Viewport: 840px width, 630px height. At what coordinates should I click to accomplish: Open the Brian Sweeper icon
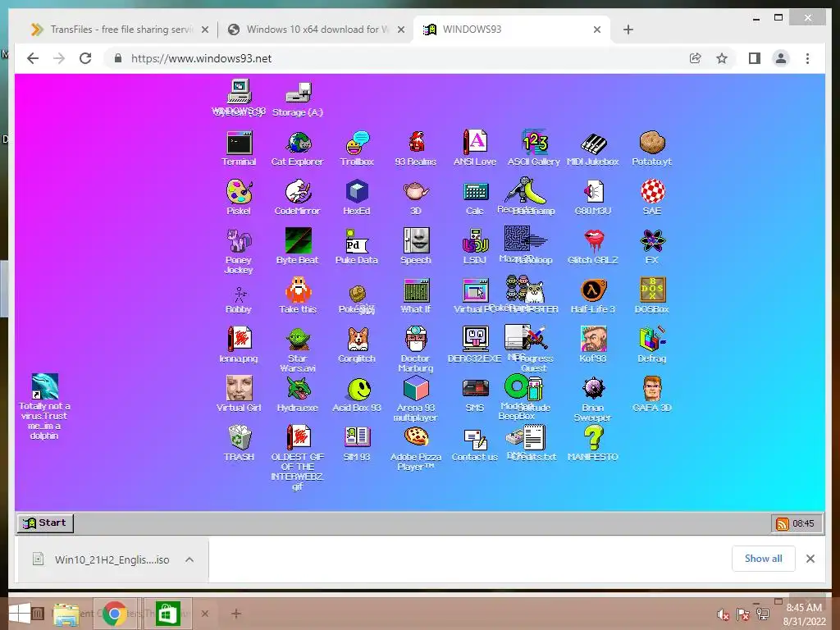[593, 399]
